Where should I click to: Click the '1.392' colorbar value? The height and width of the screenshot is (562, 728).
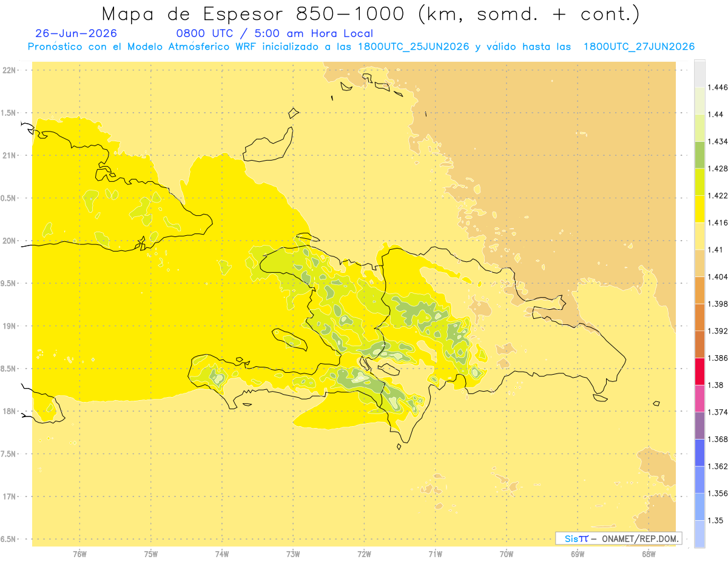(718, 331)
